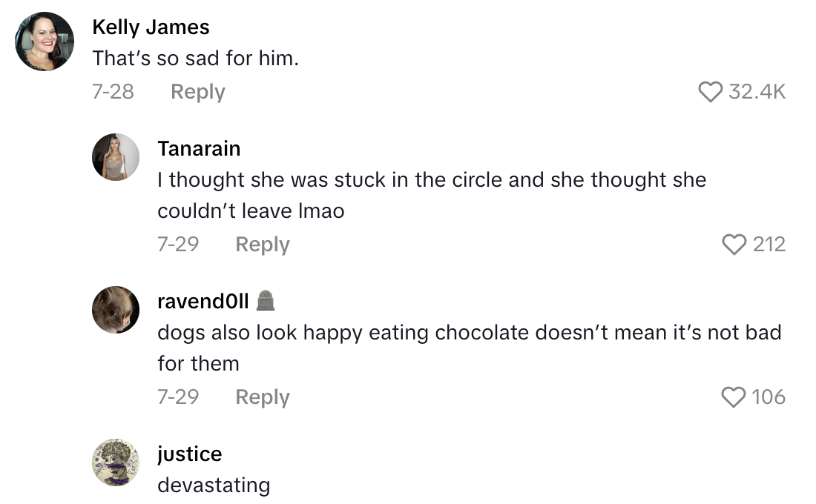816x504 pixels.
Task: Click the "devastating" comment text
Action: click(x=214, y=485)
